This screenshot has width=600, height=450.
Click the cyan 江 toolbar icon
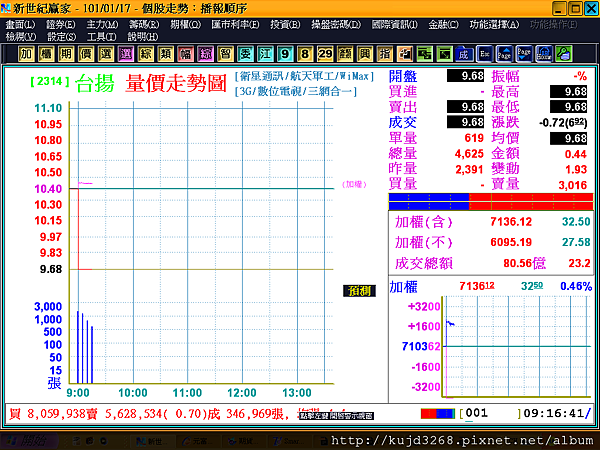coord(265,54)
